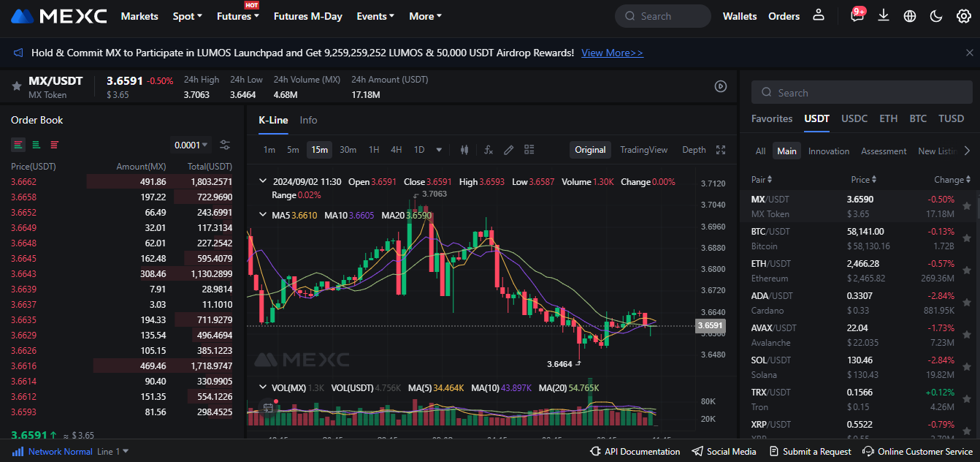Collapse the OHLC info row chevron
Screen dimensions: 980x462
[x=263, y=181]
